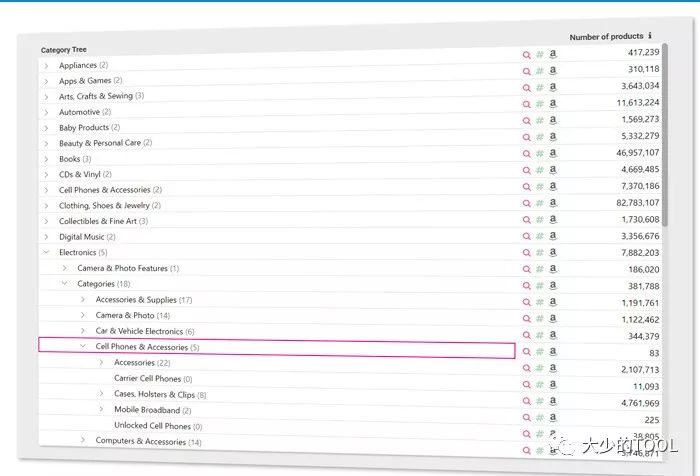Click search magnifier icon beside 3,643,034
Image resolution: width=700 pixels, height=476 pixels.
[527, 88]
